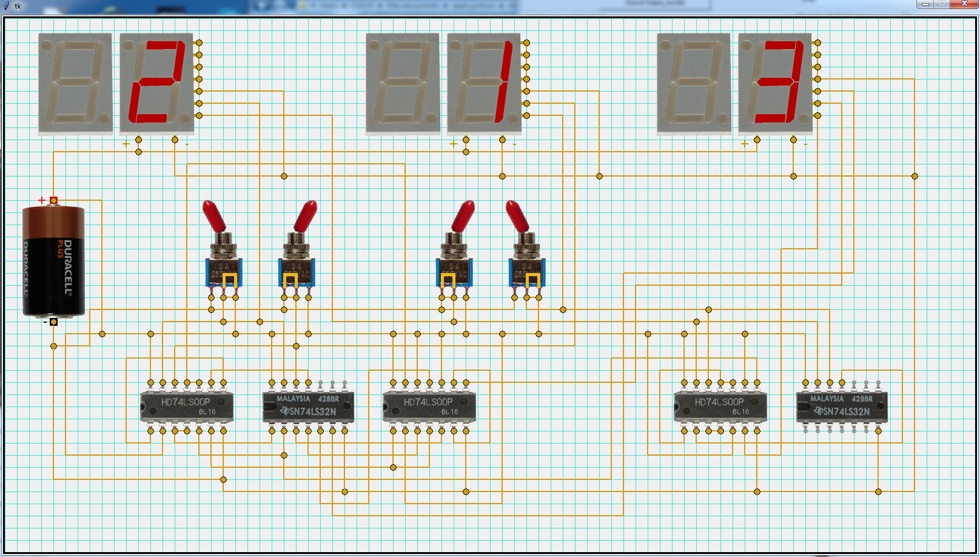
Task: Close the tk simulator window
Action: tap(964, 4)
